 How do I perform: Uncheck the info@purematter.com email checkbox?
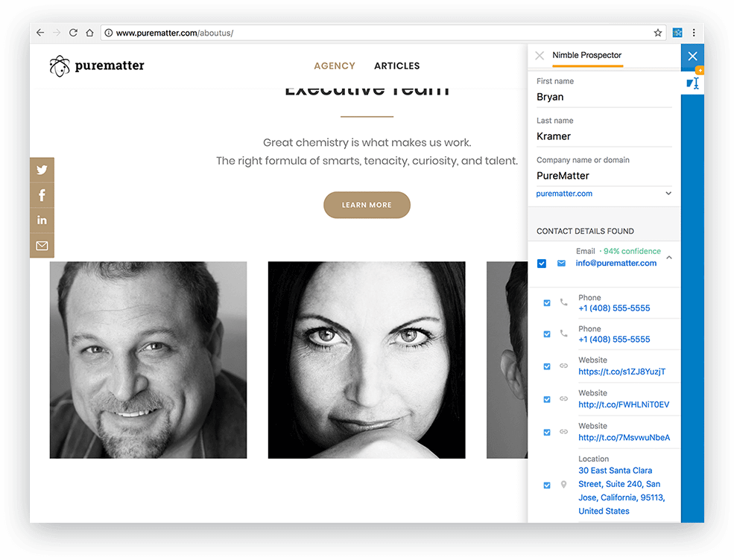click(x=542, y=264)
